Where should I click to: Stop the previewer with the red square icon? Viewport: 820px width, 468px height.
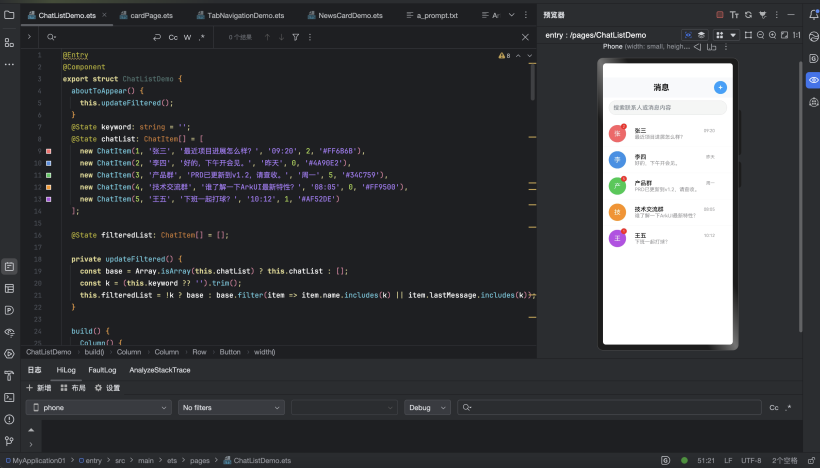(x=720, y=15)
